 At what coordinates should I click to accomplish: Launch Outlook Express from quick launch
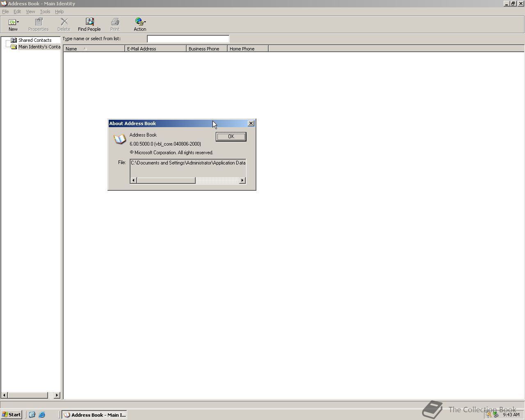click(32, 415)
